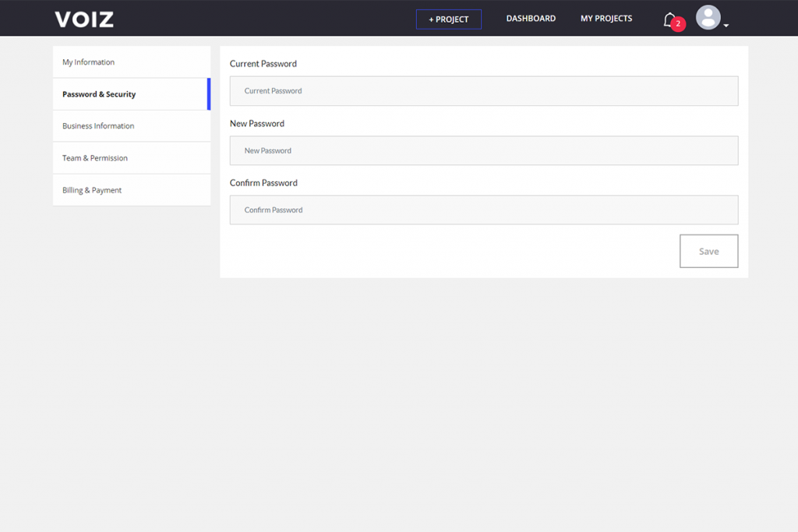Click the New Password field label
Screen dimensions: 798x532
(257, 124)
